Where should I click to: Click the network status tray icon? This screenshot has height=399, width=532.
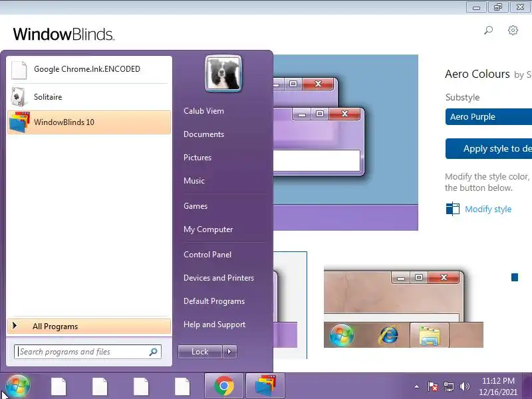click(x=448, y=386)
